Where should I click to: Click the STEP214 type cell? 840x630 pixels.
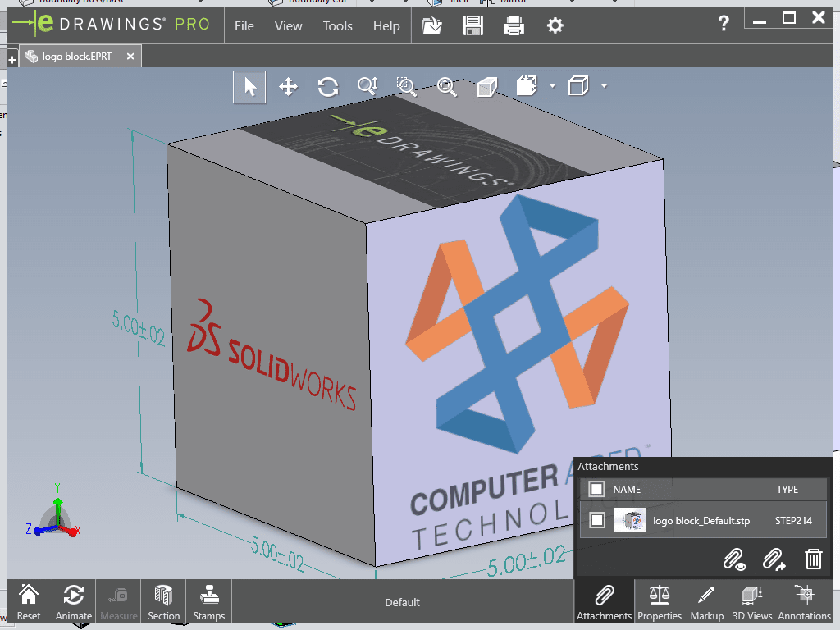click(x=793, y=521)
